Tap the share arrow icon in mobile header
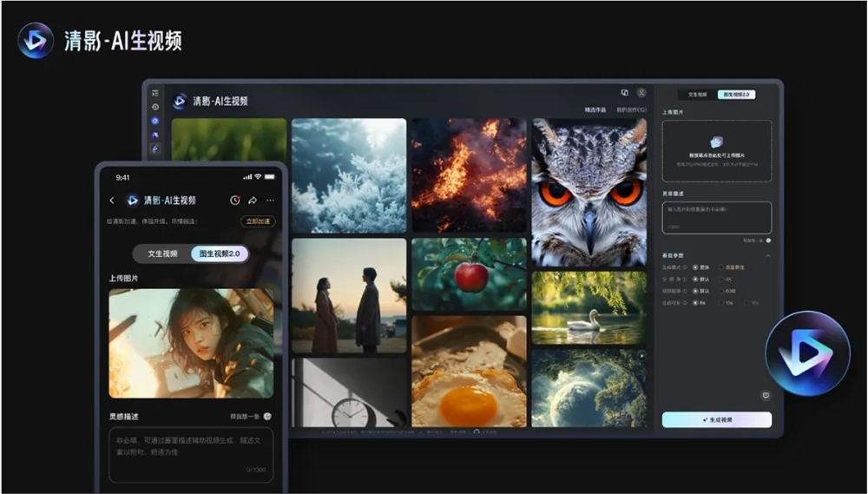Screen dimensions: 868x494 point(252,201)
